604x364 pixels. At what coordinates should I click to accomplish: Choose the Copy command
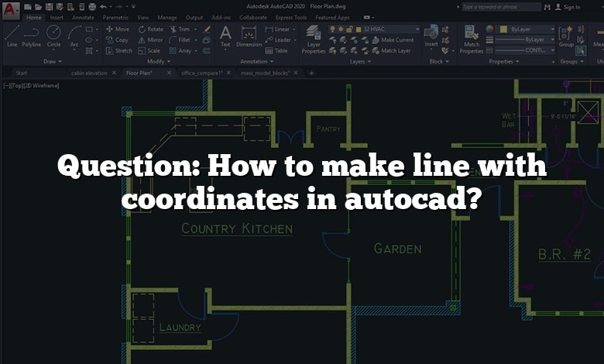[x=117, y=39]
